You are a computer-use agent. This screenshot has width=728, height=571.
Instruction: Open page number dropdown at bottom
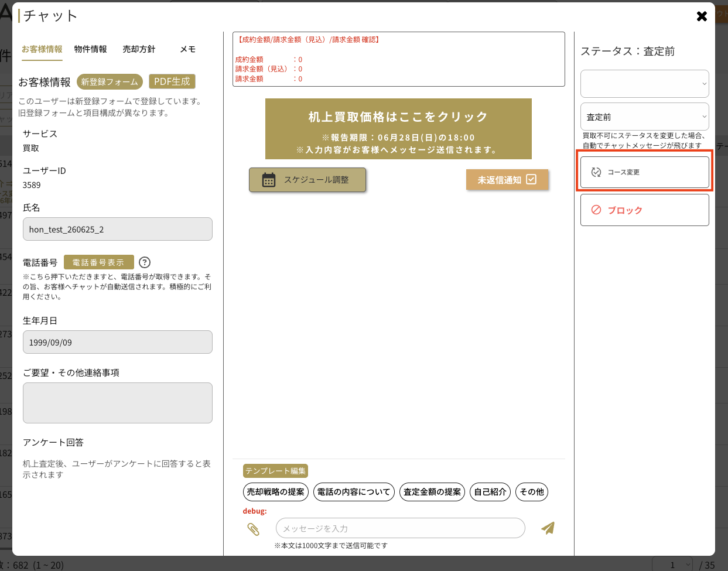[x=672, y=565]
